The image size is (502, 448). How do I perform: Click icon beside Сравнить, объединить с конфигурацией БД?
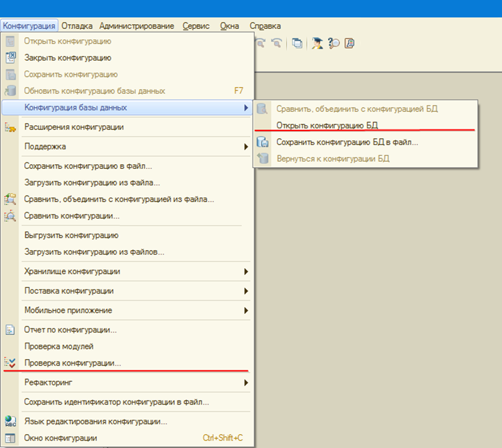click(262, 109)
